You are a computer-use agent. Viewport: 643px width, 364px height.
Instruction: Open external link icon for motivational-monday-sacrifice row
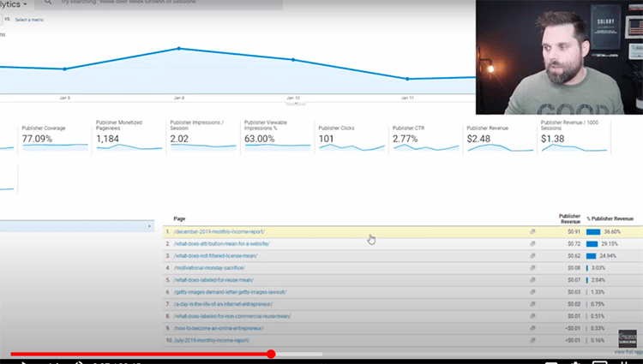pos(532,267)
